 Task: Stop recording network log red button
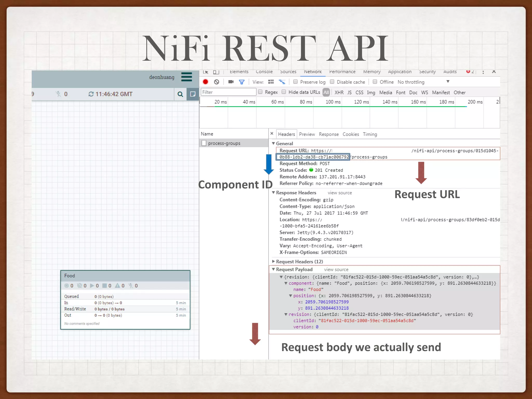coord(205,82)
